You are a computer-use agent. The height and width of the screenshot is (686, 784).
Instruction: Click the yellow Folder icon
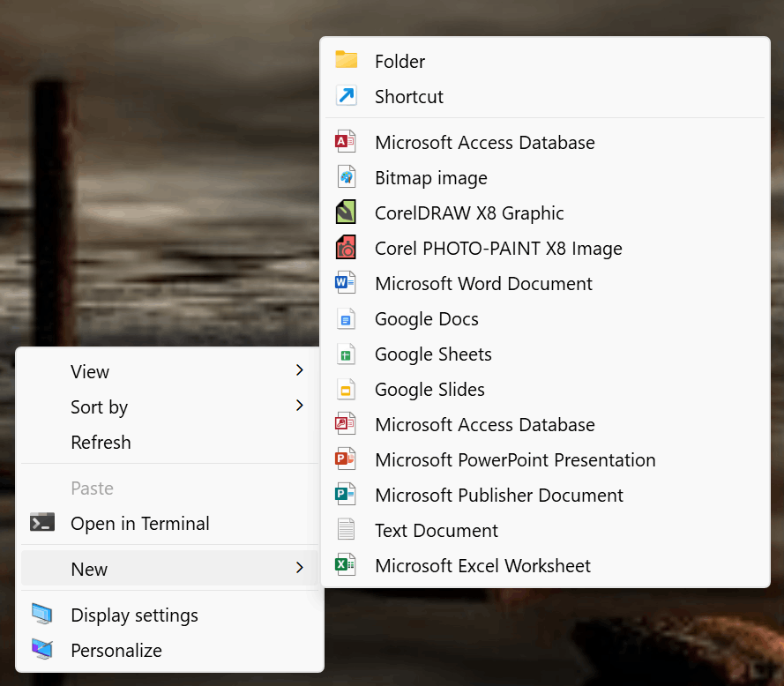pos(346,59)
